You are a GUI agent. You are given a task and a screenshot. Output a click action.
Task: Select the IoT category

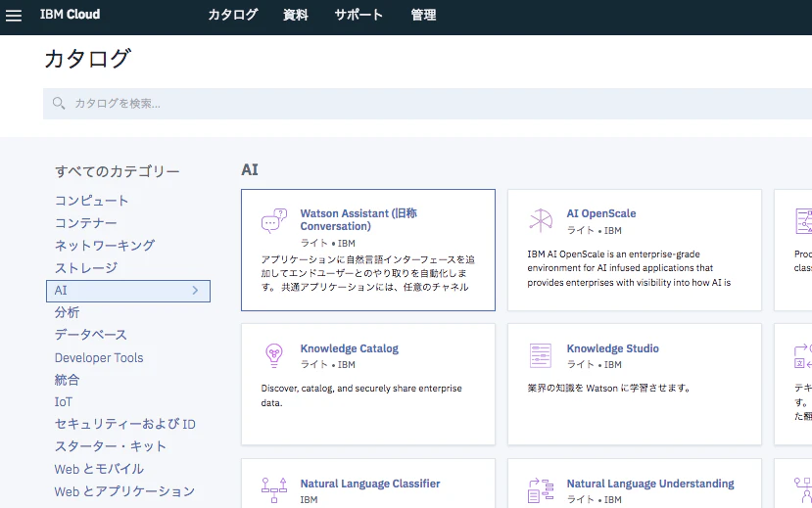64,402
